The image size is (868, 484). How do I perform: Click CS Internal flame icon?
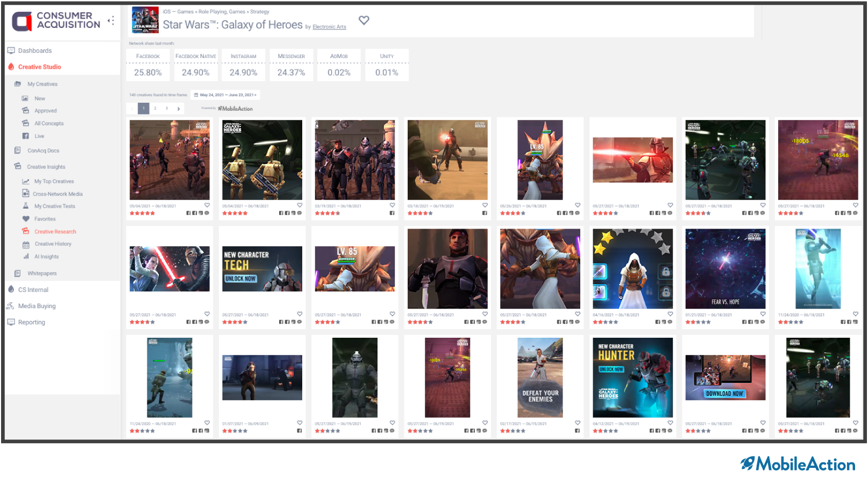pyautogui.click(x=11, y=289)
